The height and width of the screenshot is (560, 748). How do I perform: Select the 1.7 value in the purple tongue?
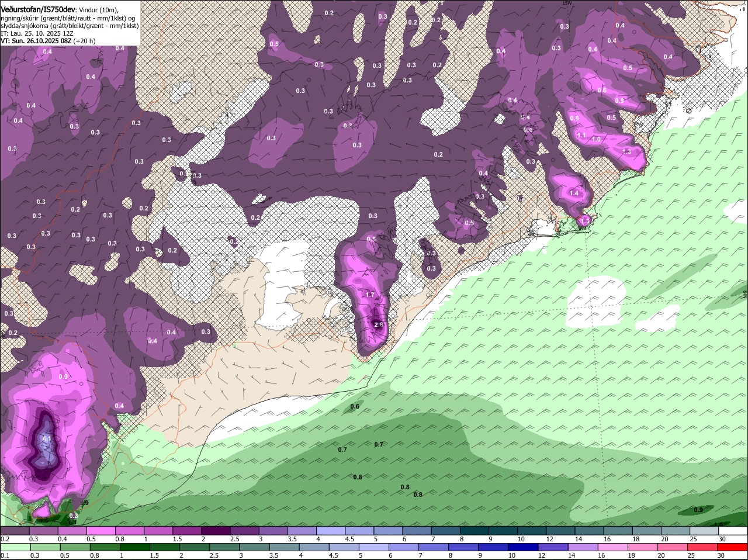(370, 295)
